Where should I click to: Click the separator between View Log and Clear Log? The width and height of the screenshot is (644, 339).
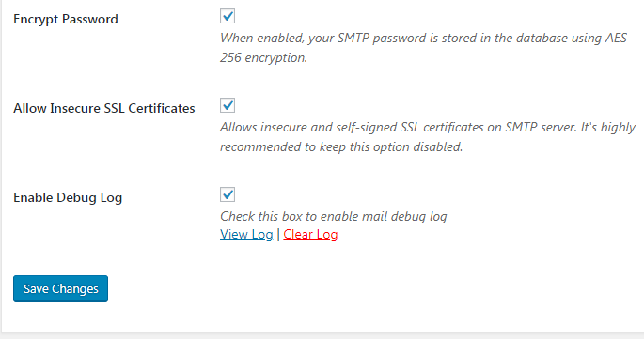click(x=278, y=235)
